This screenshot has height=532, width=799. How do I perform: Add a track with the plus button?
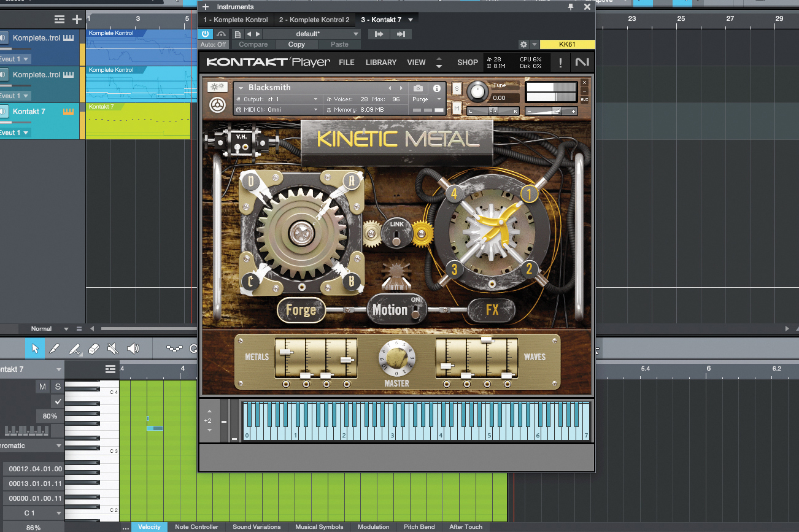[x=76, y=20]
